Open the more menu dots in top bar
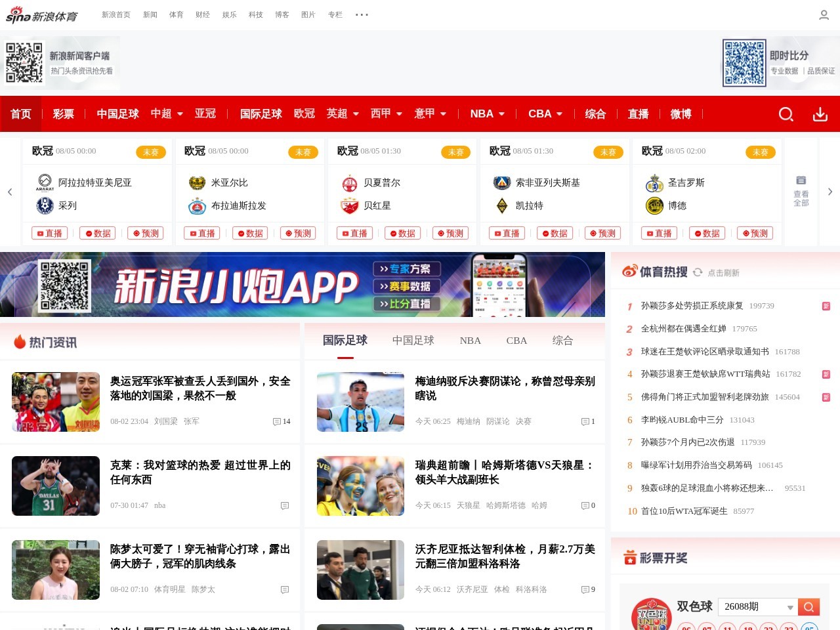The width and height of the screenshot is (840, 630). [x=362, y=14]
